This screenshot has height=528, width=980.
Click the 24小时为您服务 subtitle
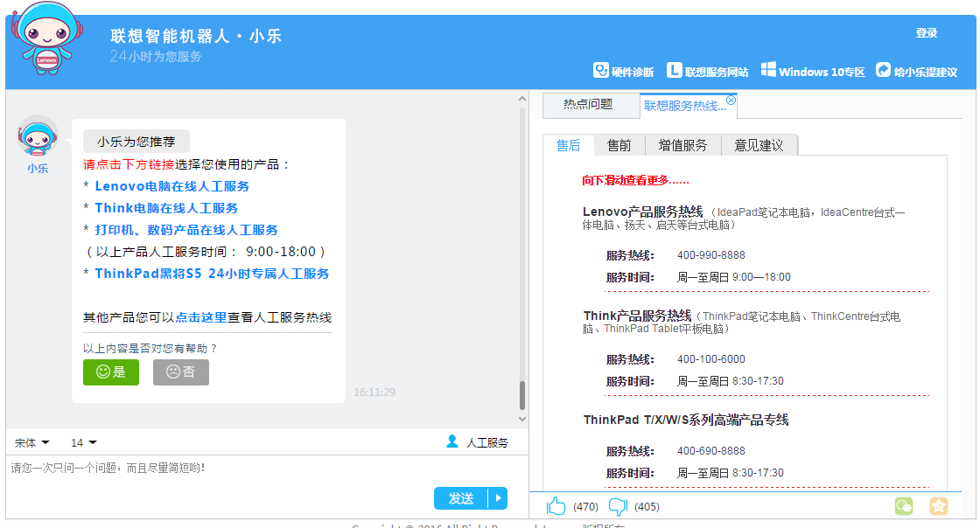[156, 56]
